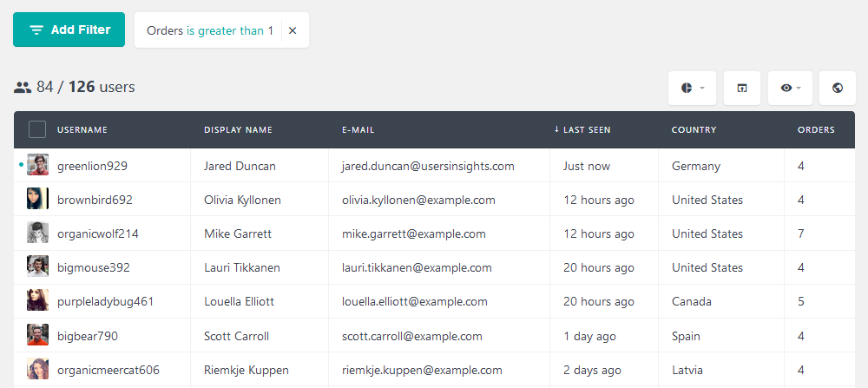
Task: Click email scott.carroll@example.com
Action: 411,336
